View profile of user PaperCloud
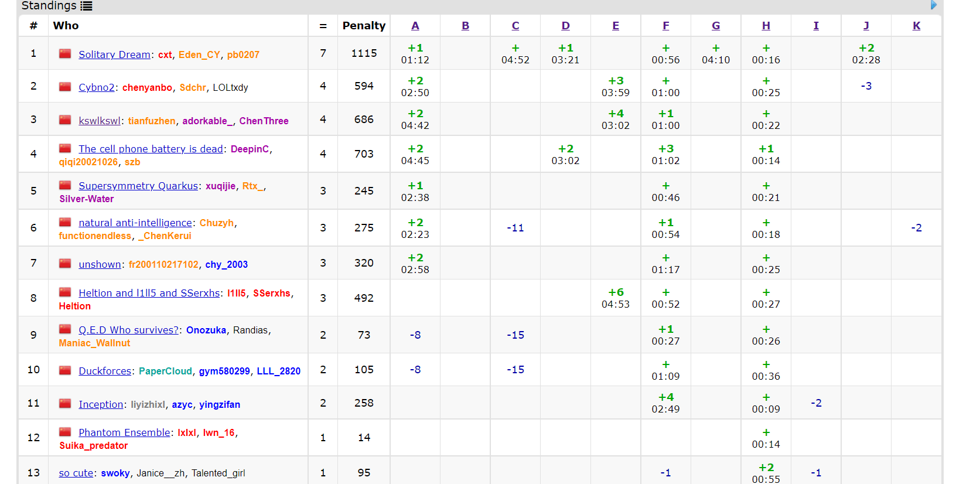Viewport: 980px width, 484px height. click(165, 371)
